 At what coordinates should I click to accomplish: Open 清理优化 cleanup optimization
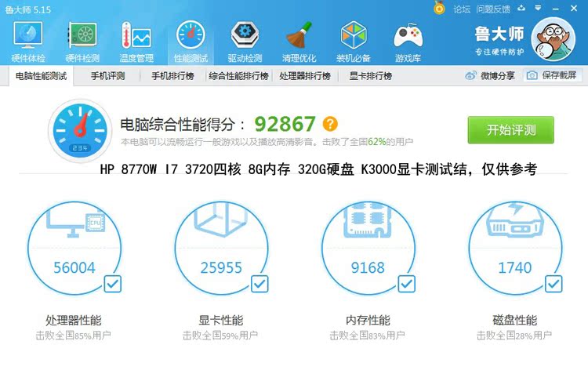(x=299, y=42)
